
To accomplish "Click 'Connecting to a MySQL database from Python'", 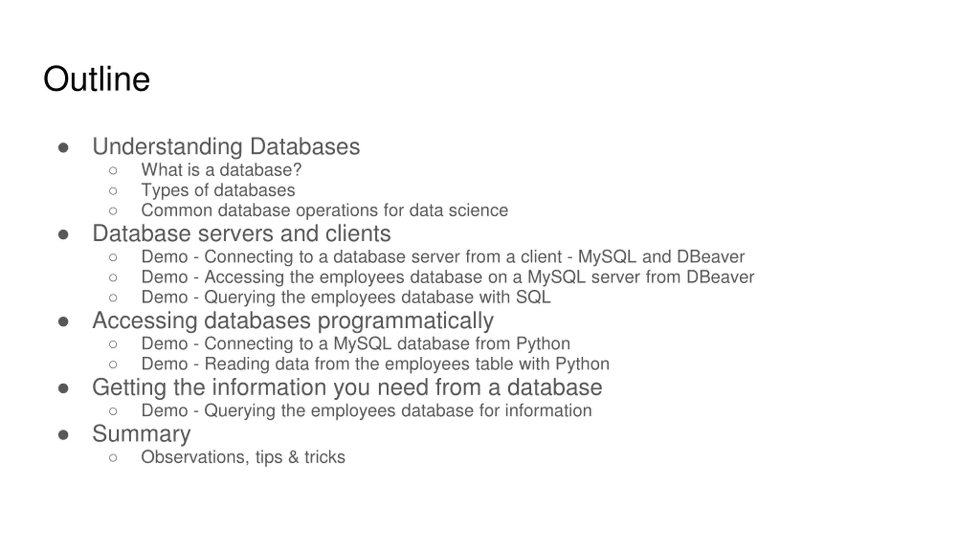I will (356, 344).
